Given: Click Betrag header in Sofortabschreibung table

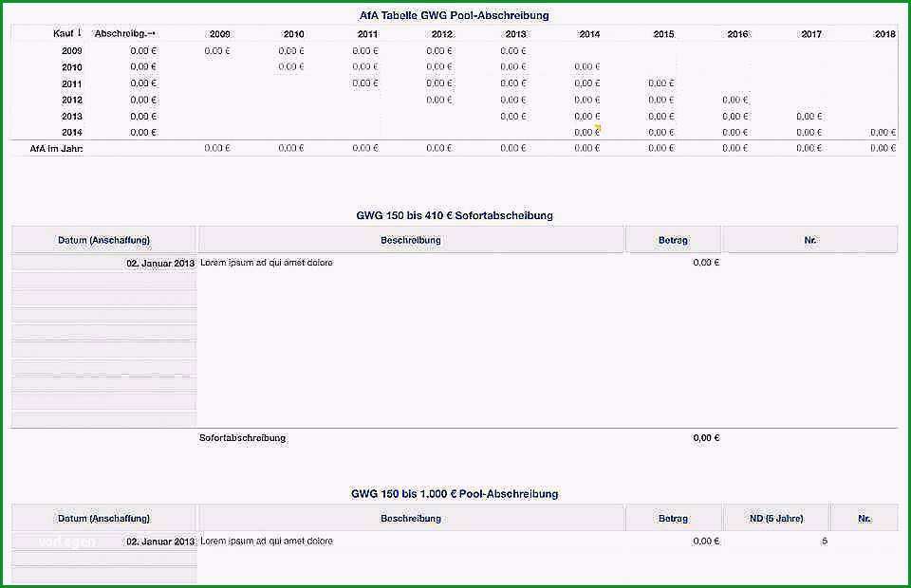Looking at the screenshot, I should 673,240.
